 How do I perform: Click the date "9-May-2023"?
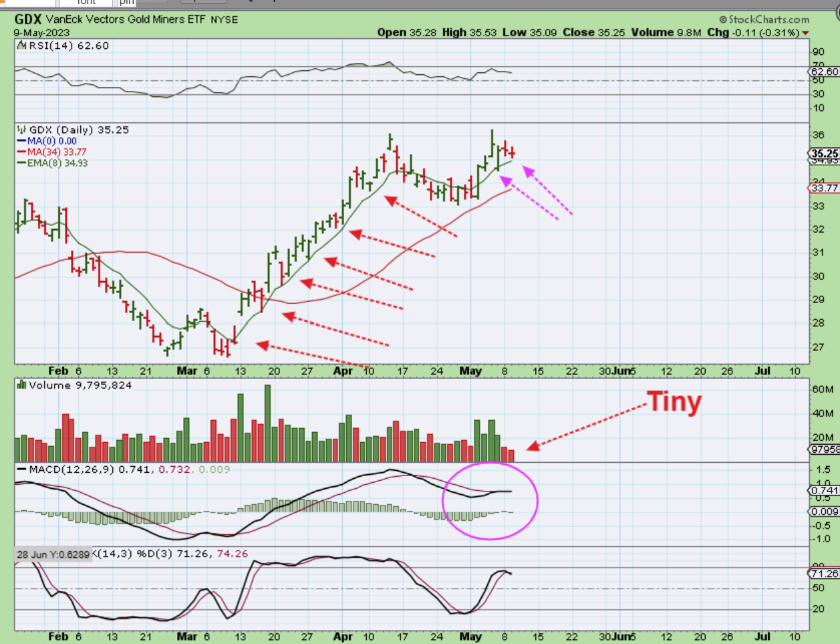(42, 32)
